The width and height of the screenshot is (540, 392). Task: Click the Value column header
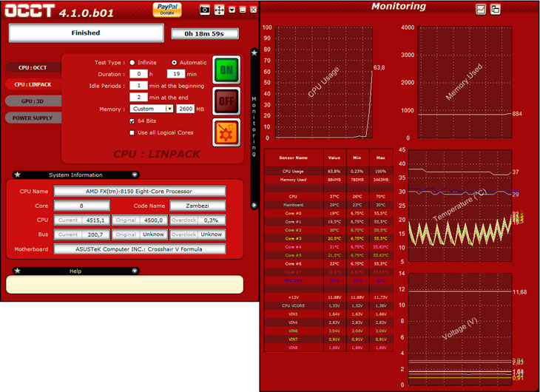[x=334, y=158]
